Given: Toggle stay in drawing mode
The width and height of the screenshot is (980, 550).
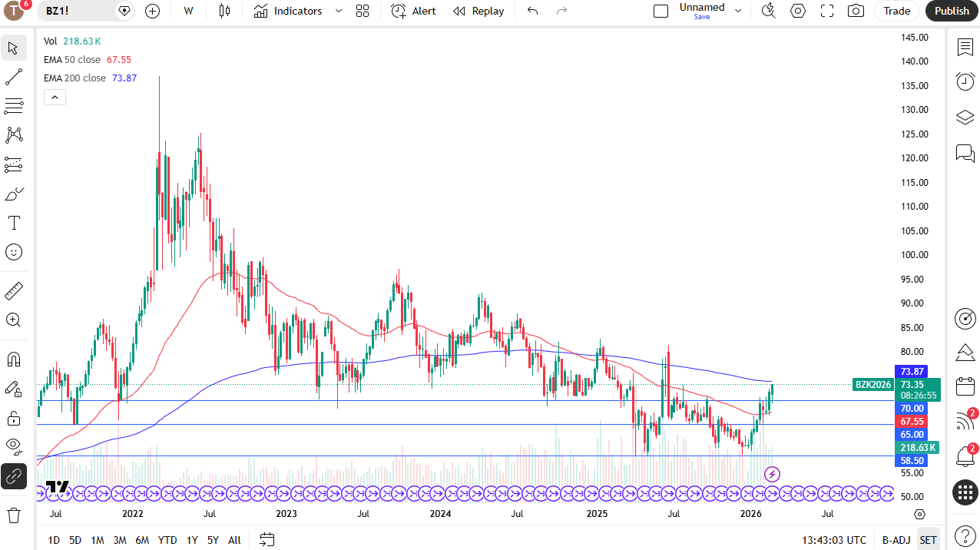Looking at the screenshot, I should 14,389.
